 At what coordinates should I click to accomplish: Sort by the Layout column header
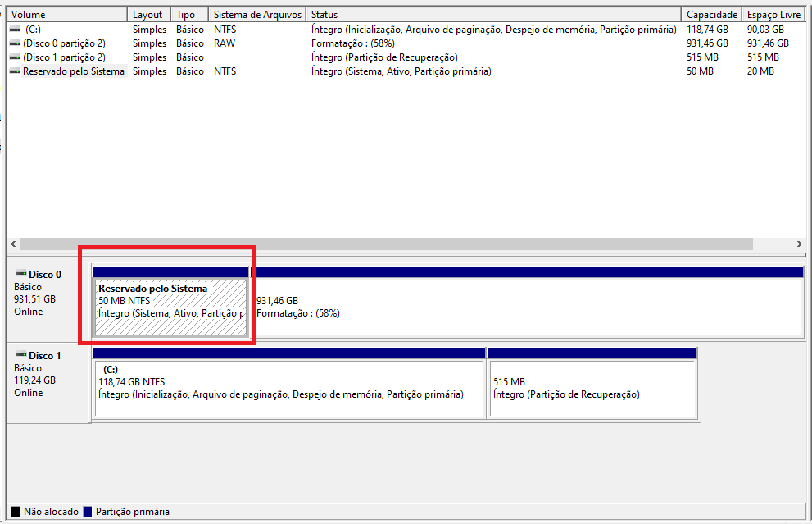(149, 15)
